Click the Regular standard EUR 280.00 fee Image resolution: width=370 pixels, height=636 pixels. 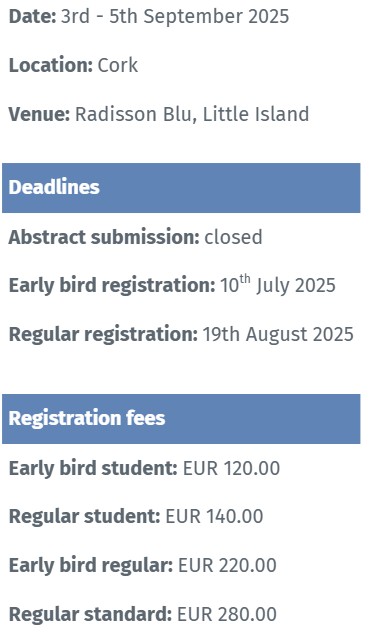pos(143,614)
